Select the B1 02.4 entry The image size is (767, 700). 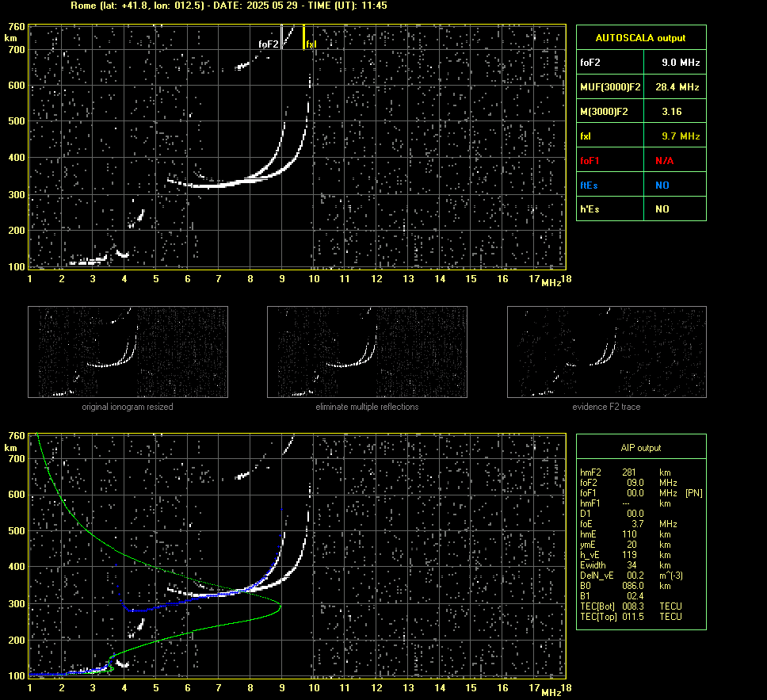(612, 595)
